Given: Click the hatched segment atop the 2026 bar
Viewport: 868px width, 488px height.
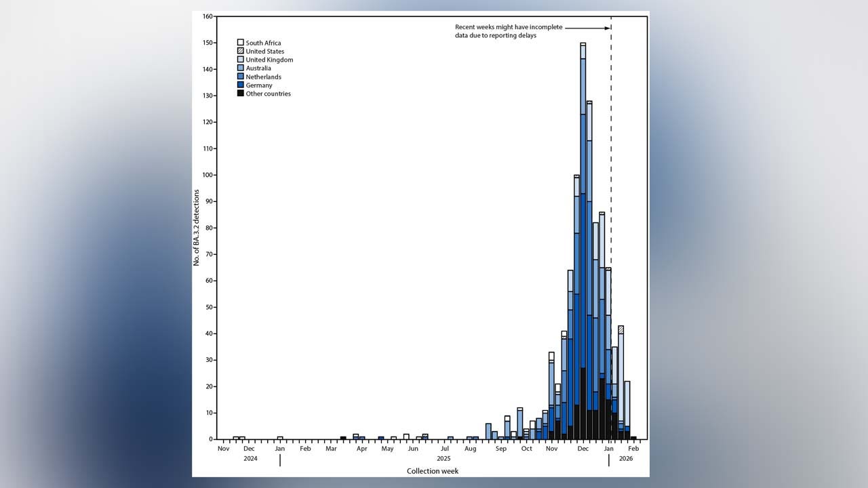Looking at the screenshot, I should coord(620,329).
